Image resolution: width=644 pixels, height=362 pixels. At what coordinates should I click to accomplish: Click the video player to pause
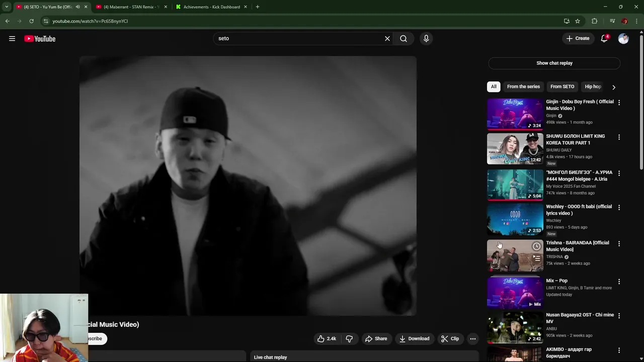click(x=248, y=186)
